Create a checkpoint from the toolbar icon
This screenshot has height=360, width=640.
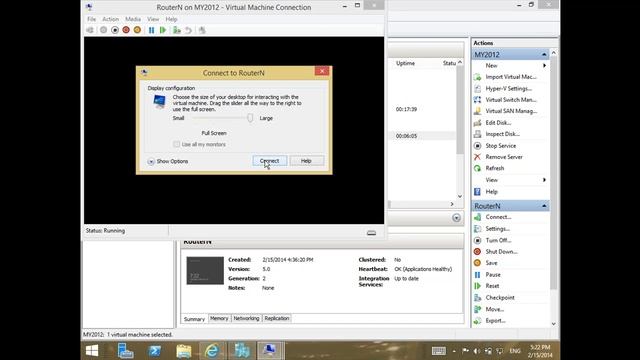tap(177, 30)
